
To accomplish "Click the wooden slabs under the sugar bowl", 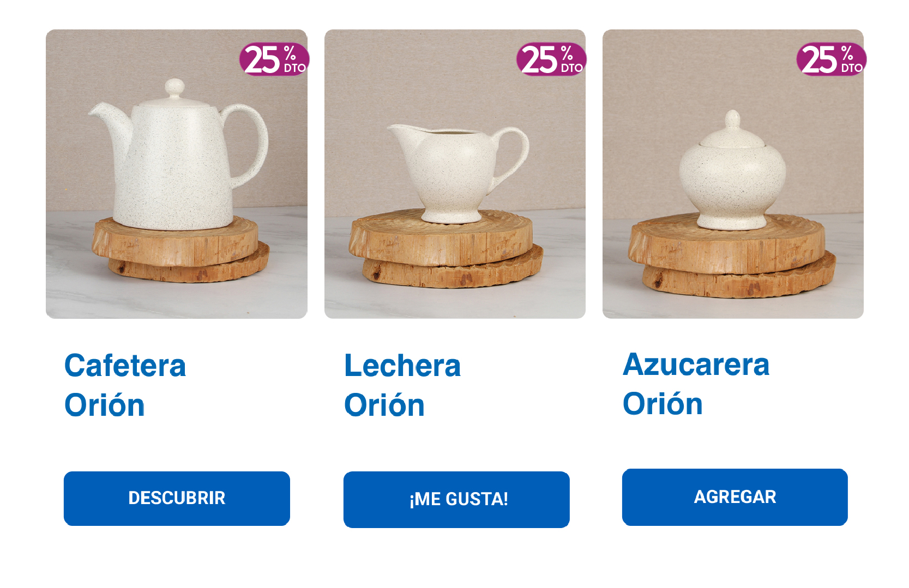I will 731,256.
